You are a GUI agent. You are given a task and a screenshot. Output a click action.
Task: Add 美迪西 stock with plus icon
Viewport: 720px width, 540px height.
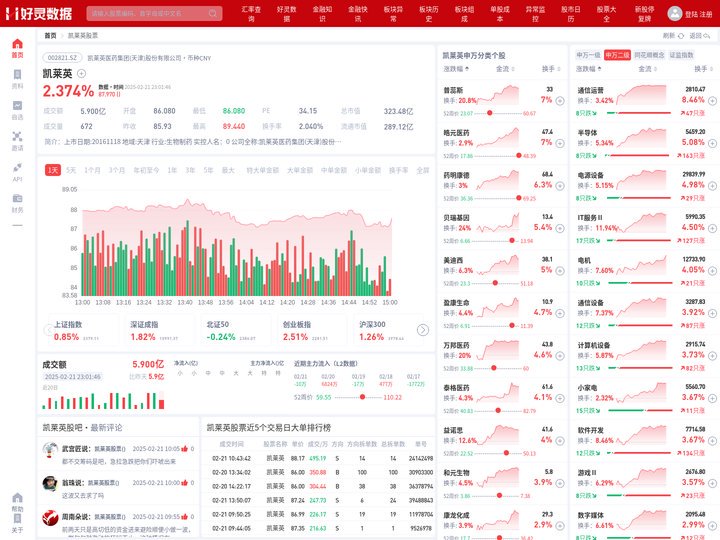(x=560, y=271)
